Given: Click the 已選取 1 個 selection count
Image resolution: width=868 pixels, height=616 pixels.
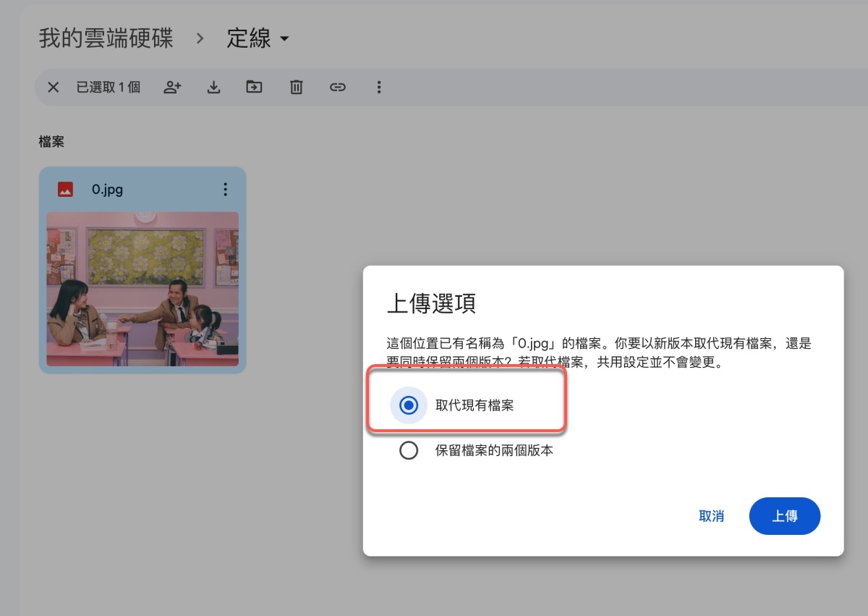Looking at the screenshot, I should click(x=108, y=88).
